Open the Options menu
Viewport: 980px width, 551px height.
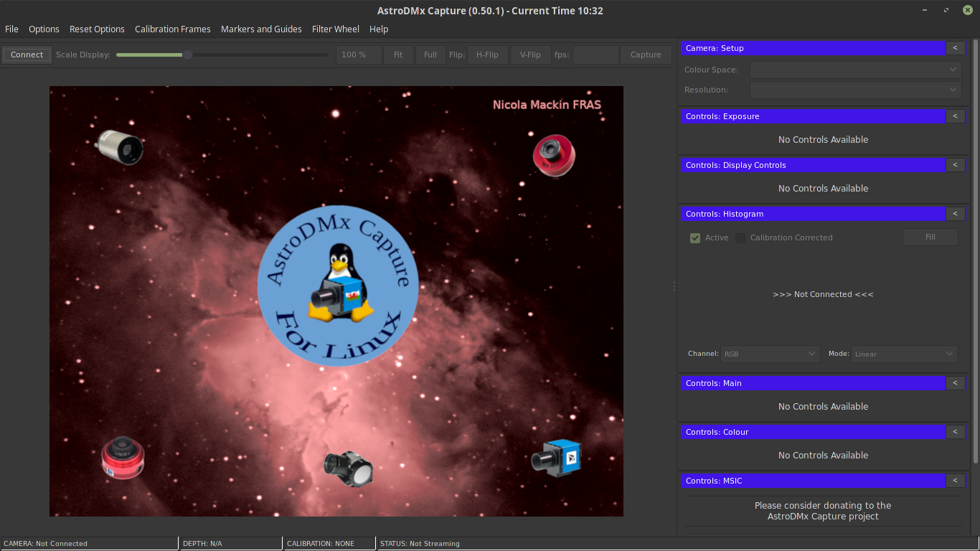click(44, 29)
